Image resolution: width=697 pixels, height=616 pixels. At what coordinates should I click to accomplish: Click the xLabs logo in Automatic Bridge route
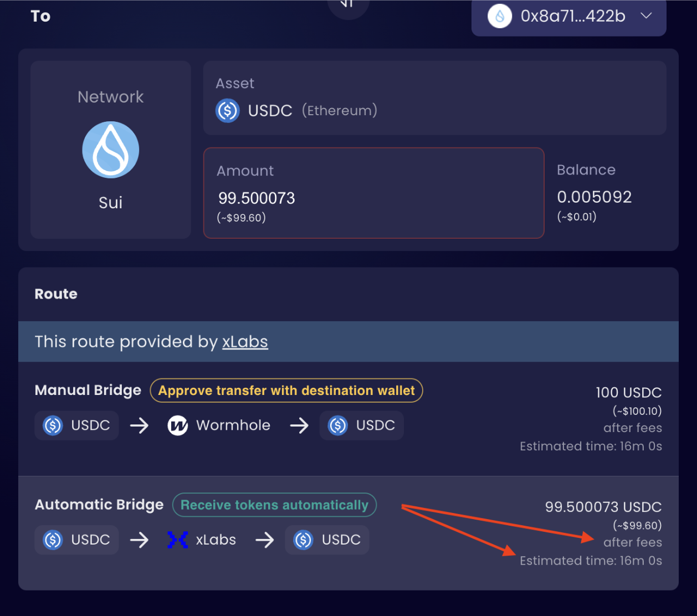pyautogui.click(x=178, y=540)
